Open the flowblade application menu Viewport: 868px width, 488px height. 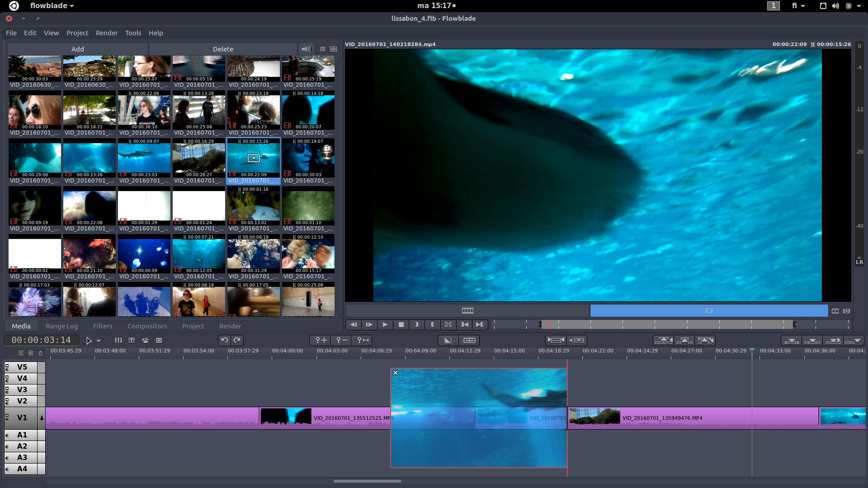(52, 5)
